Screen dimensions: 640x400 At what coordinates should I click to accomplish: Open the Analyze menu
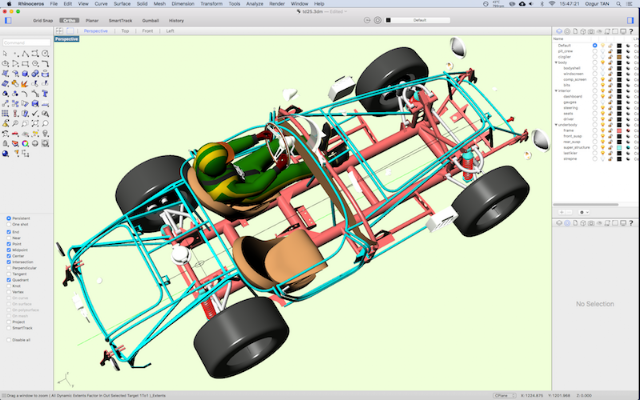point(254,4)
